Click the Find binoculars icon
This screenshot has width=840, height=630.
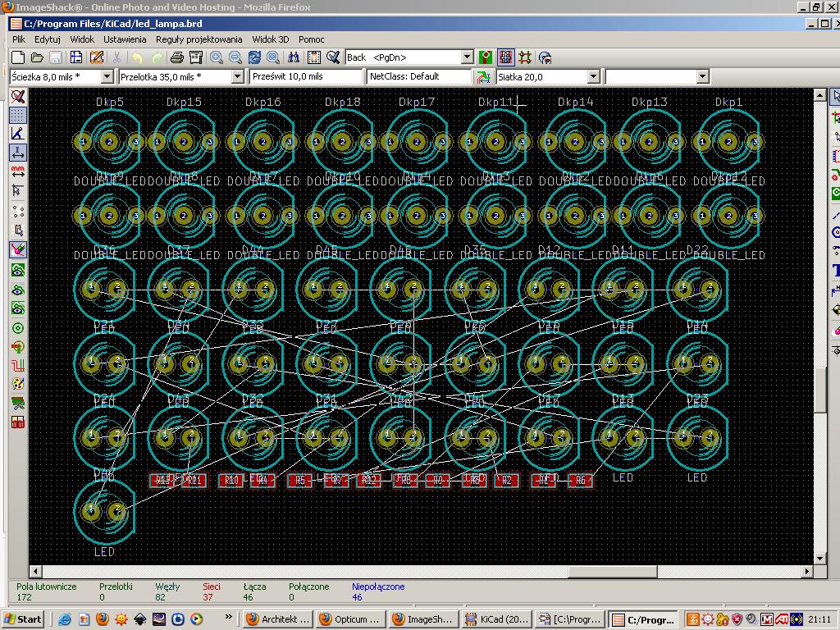(294, 57)
